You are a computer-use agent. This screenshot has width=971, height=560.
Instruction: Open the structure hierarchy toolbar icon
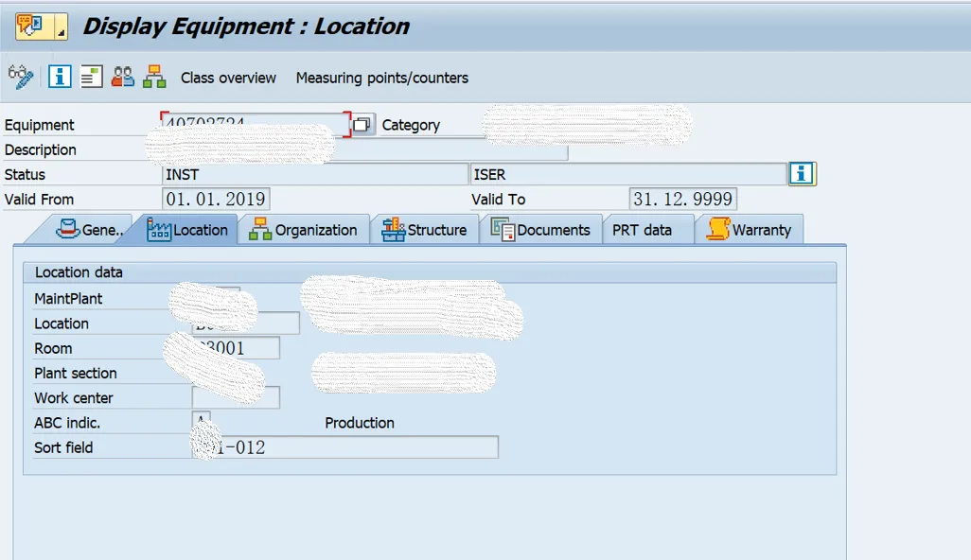(x=154, y=77)
